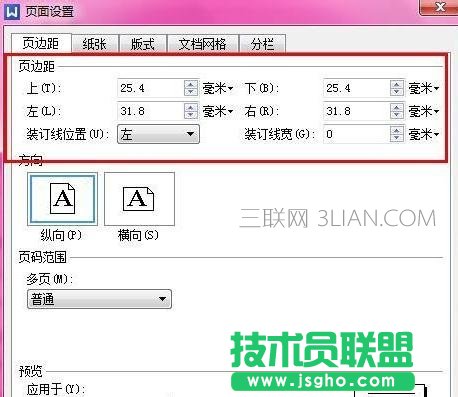Increase bottom margin 下(B) with up arrow
This screenshot has height=397, width=458.
[x=397, y=84]
